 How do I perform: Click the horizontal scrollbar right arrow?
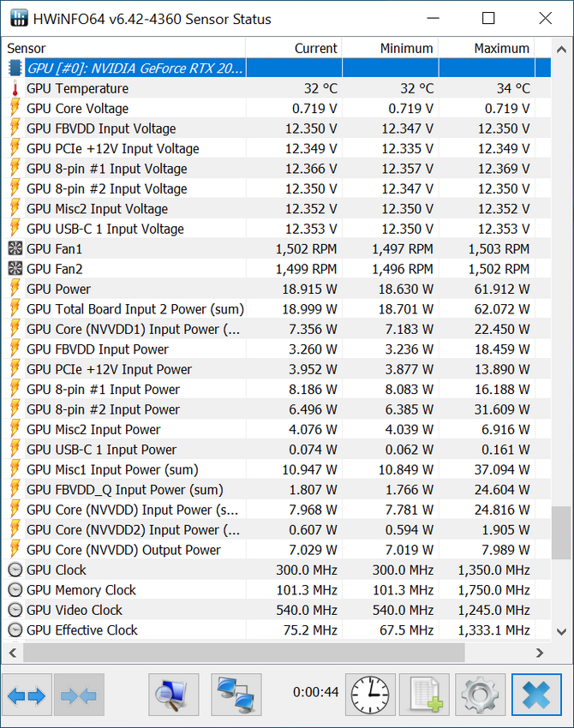[x=540, y=653]
